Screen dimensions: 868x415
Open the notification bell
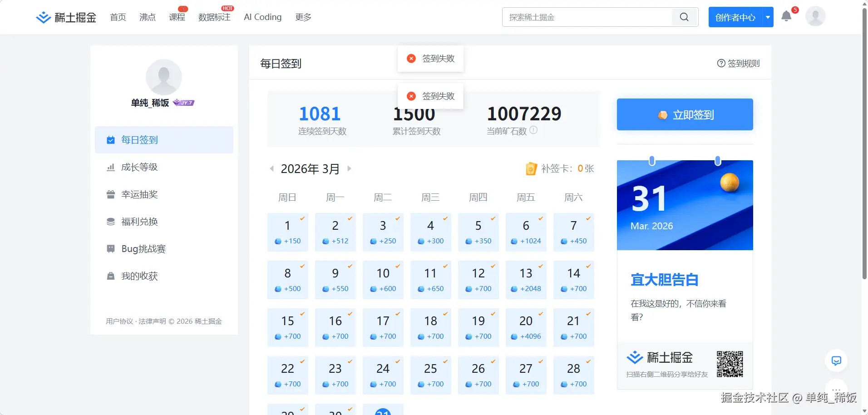tap(787, 16)
